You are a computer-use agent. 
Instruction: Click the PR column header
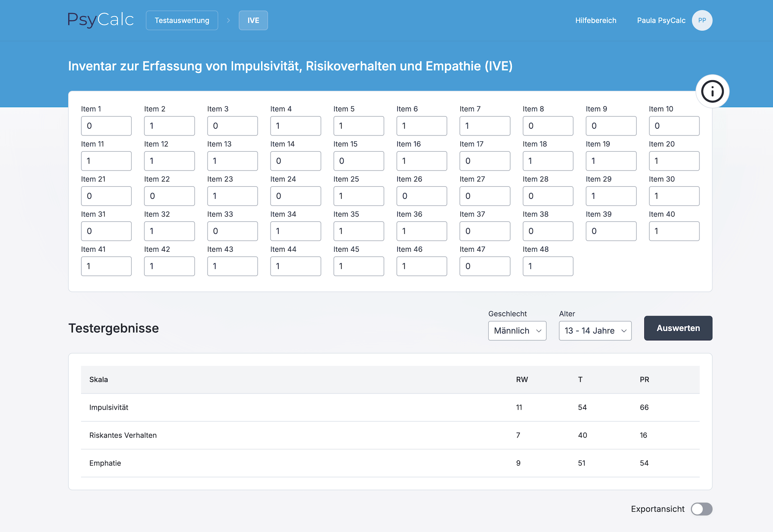coord(644,380)
